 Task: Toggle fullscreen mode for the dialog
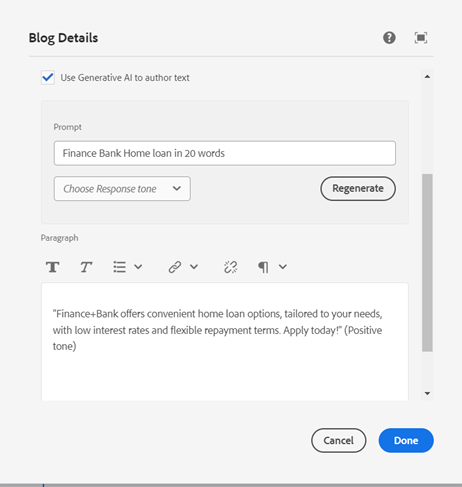tap(421, 38)
